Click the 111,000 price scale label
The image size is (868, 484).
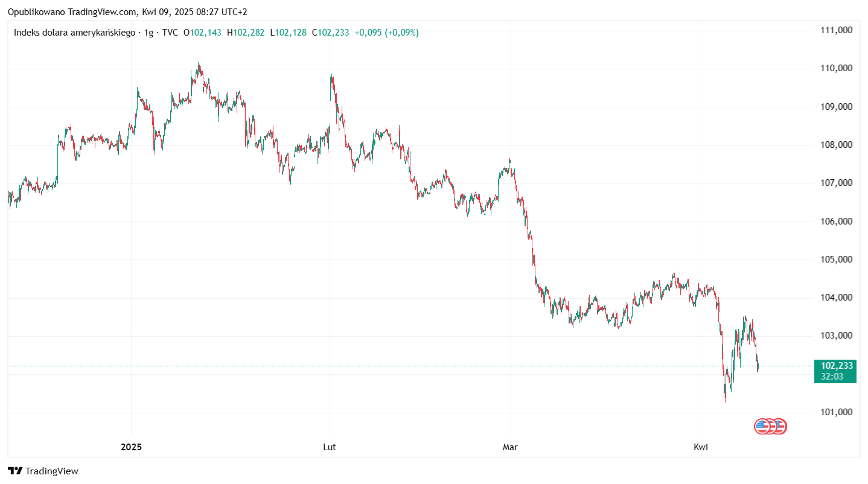pyautogui.click(x=836, y=30)
